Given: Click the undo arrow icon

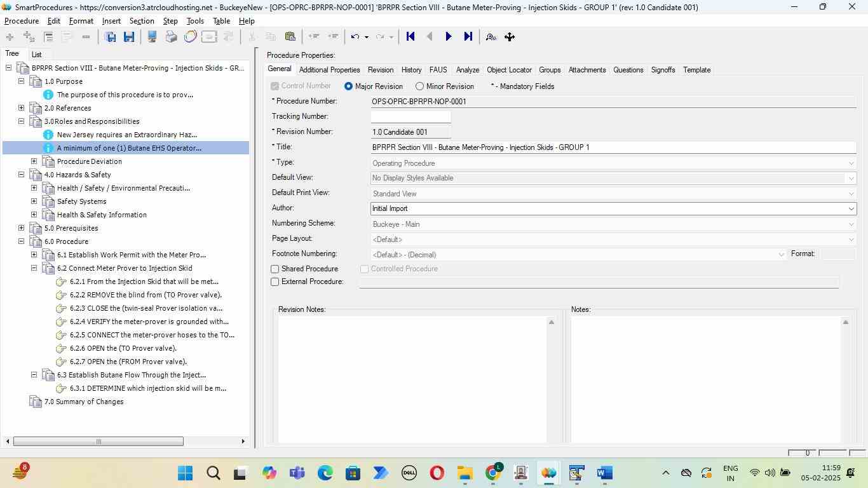Looking at the screenshot, I should tap(355, 37).
